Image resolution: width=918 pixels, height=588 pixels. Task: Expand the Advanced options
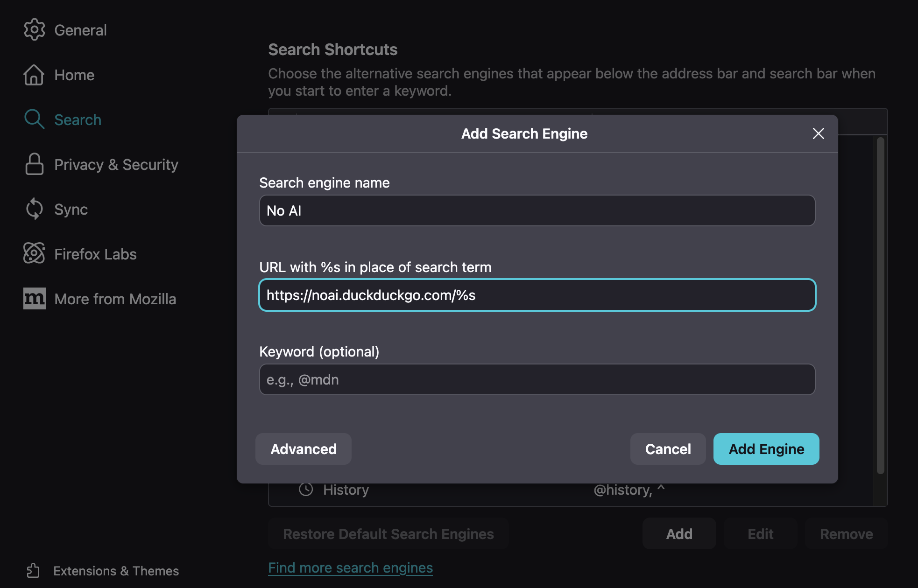pyautogui.click(x=304, y=449)
